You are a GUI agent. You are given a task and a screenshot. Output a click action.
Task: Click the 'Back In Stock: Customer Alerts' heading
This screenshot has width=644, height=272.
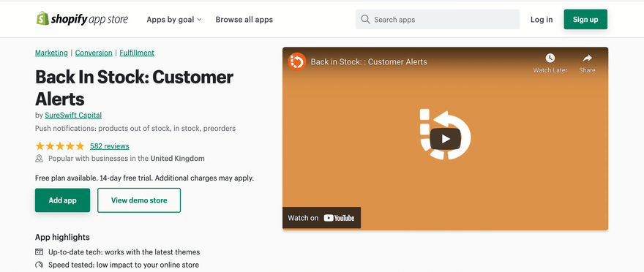[x=135, y=88]
